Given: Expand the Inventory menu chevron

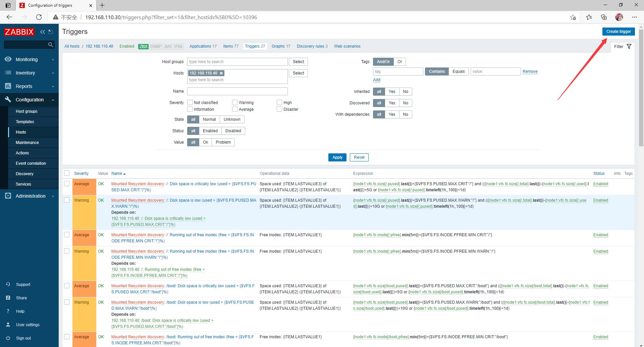Looking at the screenshot, I should [53, 73].
